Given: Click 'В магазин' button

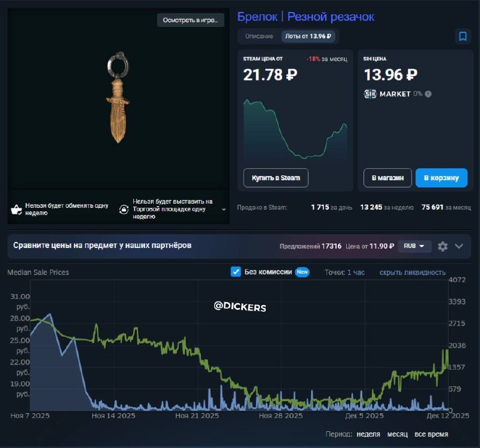Looking at the screenshot, I should click(388, 178).
